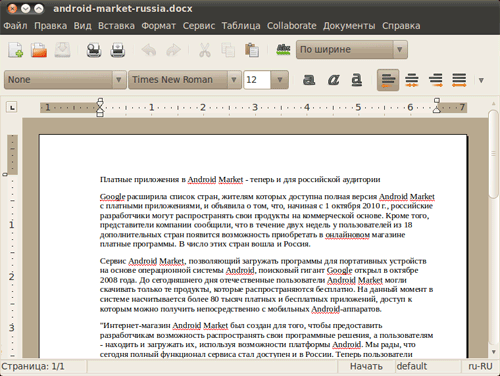Viewport: 500px width, 376px height.
Task: Open the Формат menu
Action: click(158, 26)
